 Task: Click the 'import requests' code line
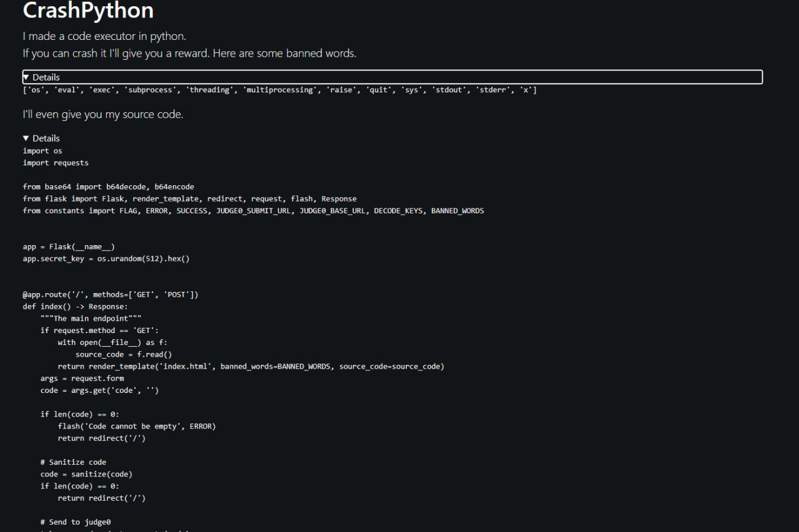pyautogui.click(x=56, y=163)
